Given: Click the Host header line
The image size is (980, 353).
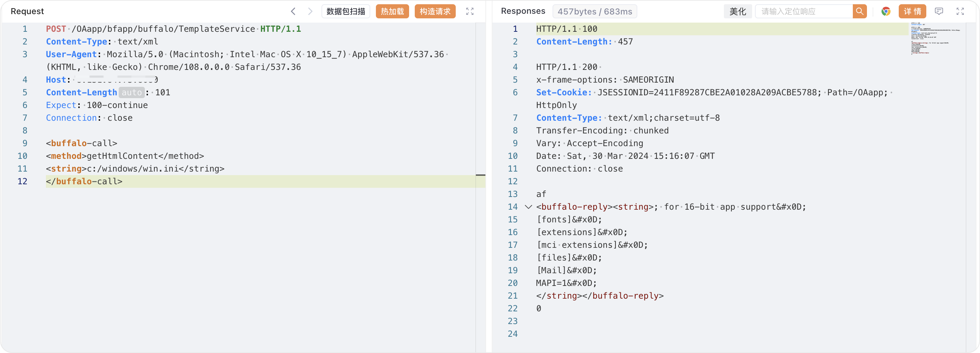Looking at the screenshot, I should pyautogui.click(x=102, y=80).
